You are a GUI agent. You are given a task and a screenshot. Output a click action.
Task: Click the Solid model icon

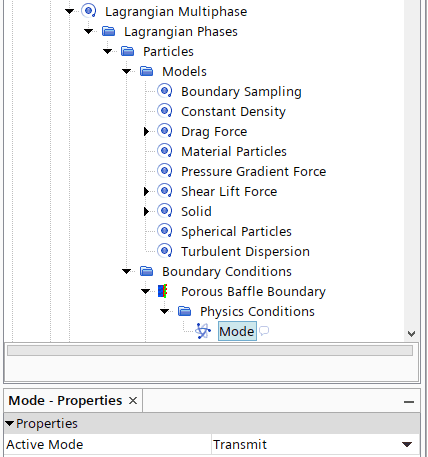tap(165, 211)
